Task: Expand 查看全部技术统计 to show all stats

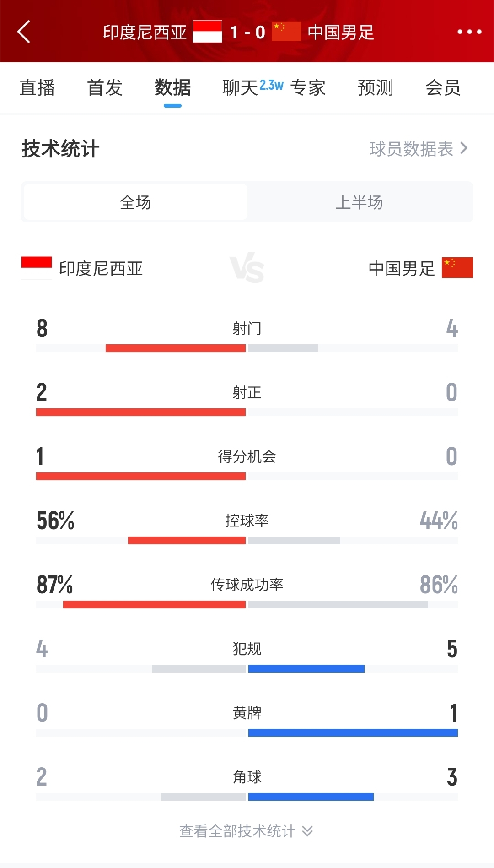Action: [x=246, y=831]
